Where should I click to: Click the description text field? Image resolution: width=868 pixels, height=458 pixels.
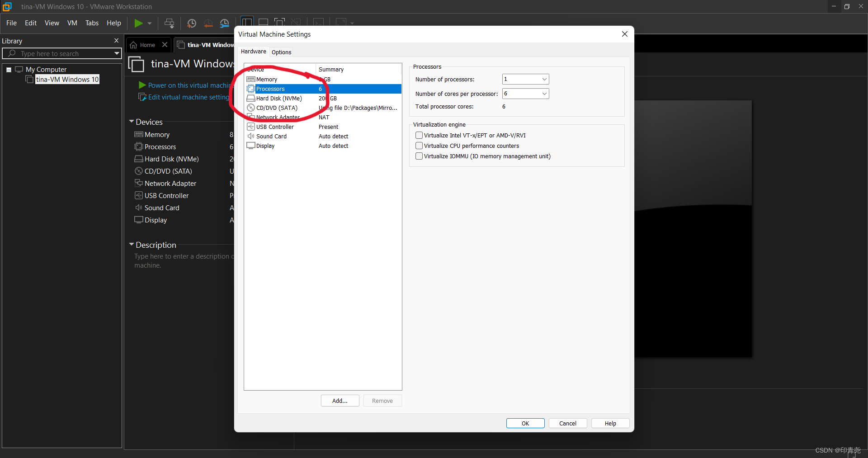[184, 261]
